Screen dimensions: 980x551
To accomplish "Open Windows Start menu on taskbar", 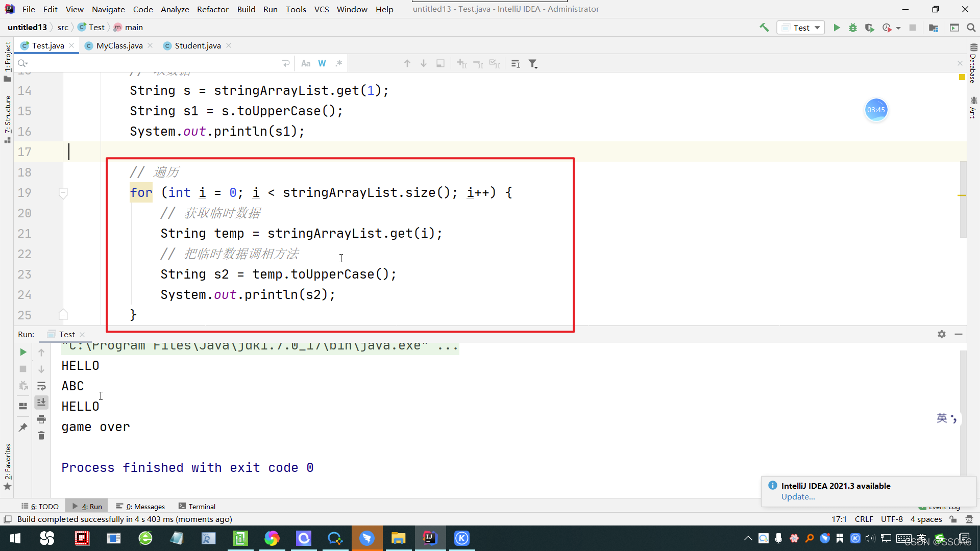I will (x=15, y=538).
